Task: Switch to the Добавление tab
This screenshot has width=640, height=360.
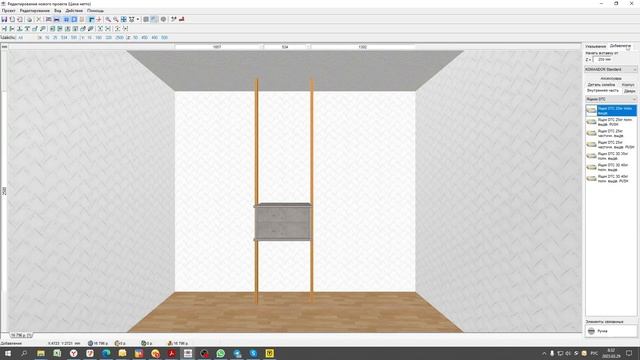Action: tap(620, 46)
